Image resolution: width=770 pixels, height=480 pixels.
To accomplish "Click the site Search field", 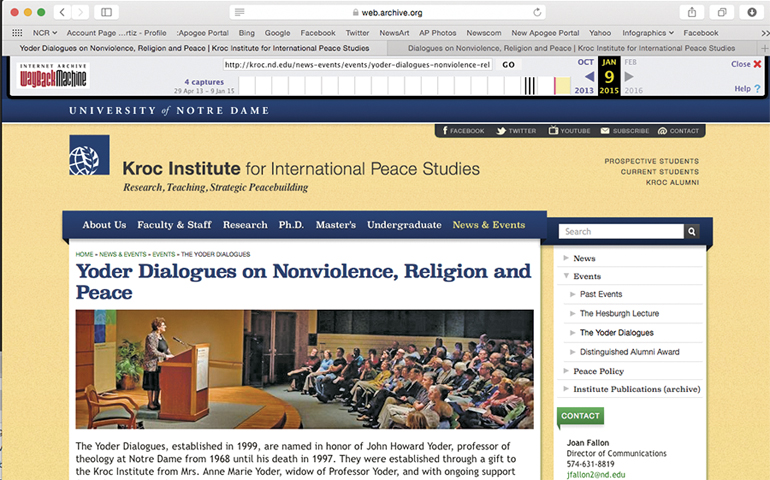I will click(x=621, y=231).
